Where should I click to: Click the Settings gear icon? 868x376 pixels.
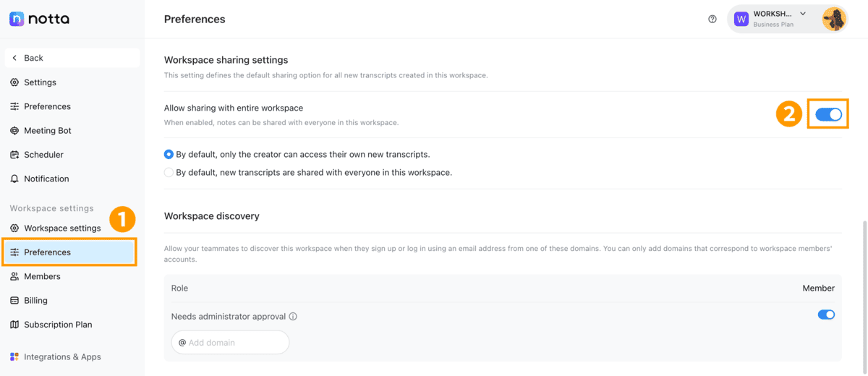click(x=14, y=82)
